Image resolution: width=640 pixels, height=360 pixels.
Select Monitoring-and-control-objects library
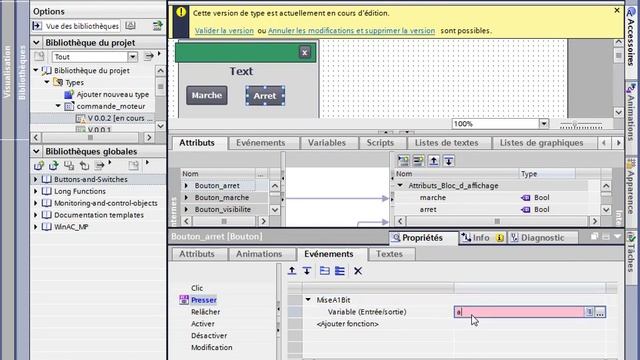click(x=106, y=203)
